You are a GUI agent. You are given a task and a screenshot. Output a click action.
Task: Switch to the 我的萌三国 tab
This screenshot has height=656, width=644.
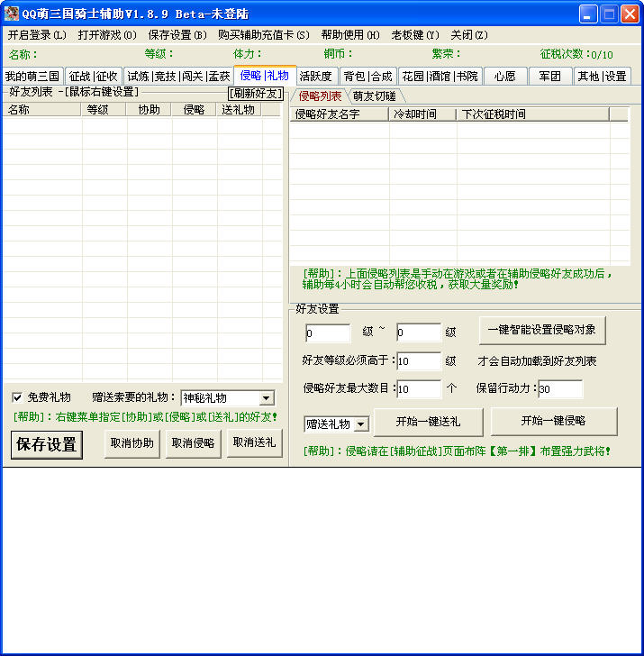pos(32,76)
